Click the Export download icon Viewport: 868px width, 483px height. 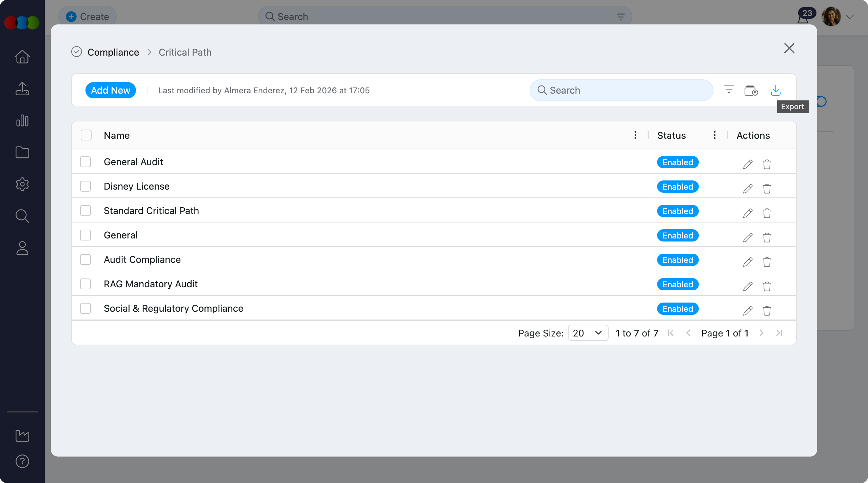tap(775, 90)
